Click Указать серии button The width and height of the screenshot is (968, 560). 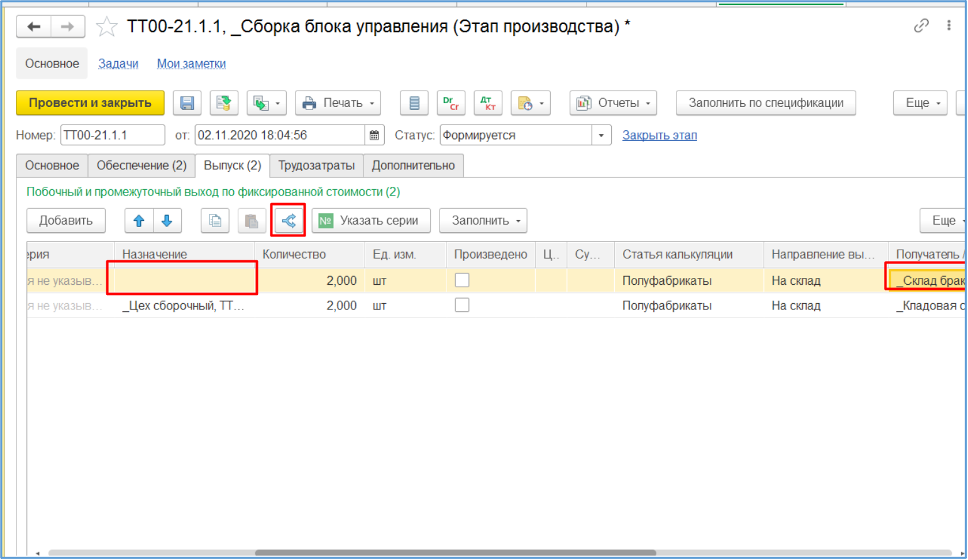coord(371,220)
